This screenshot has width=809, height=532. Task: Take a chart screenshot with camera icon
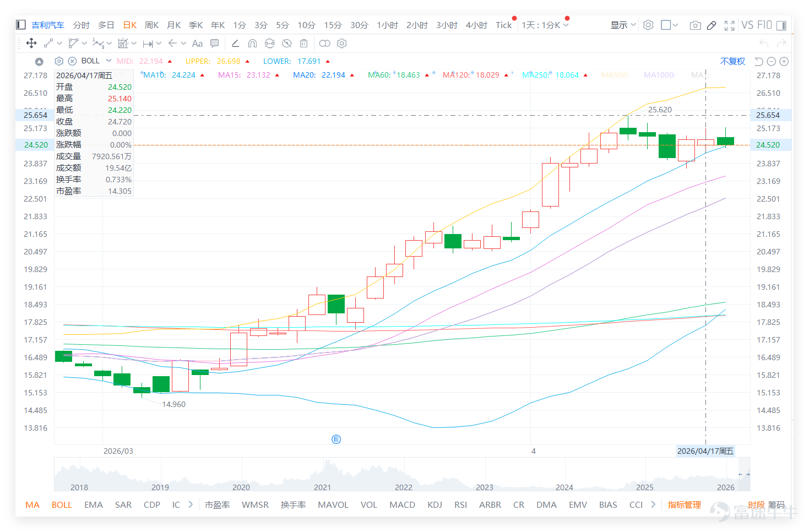coord(696,25)
